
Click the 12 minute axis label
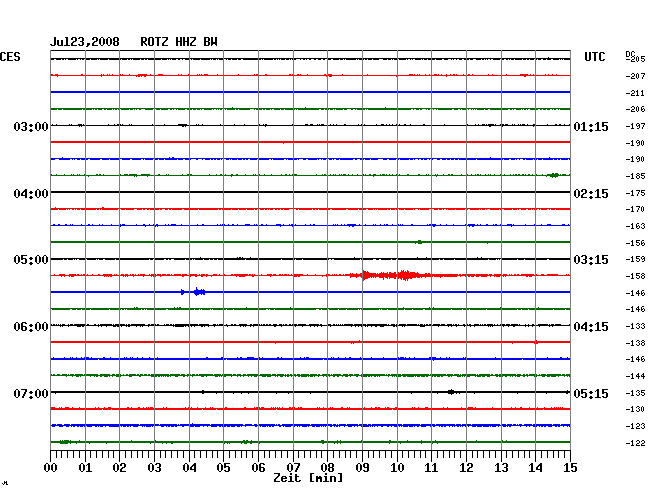[466, 468]
